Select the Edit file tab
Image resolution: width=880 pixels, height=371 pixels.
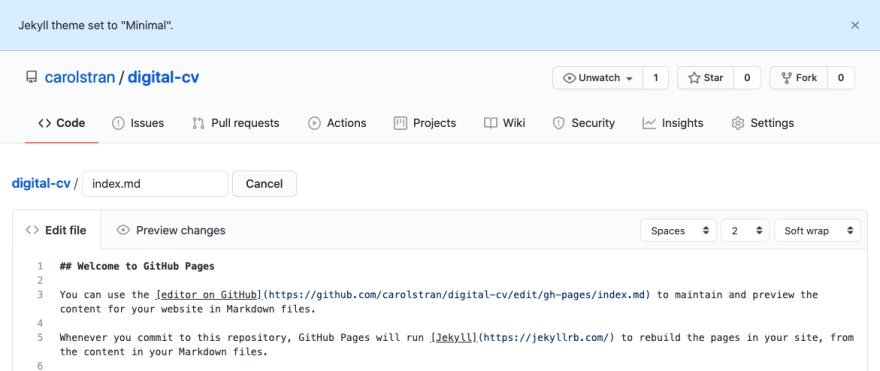click(57, 230)
